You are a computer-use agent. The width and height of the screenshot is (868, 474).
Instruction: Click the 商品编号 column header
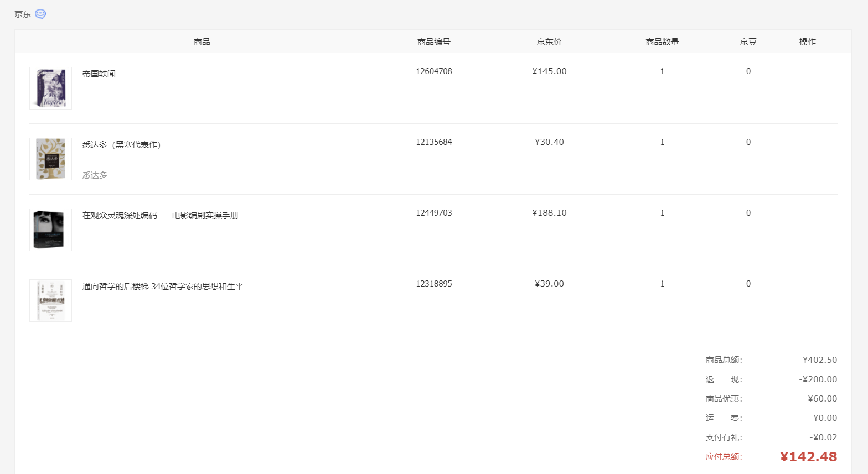coord(434,42)
